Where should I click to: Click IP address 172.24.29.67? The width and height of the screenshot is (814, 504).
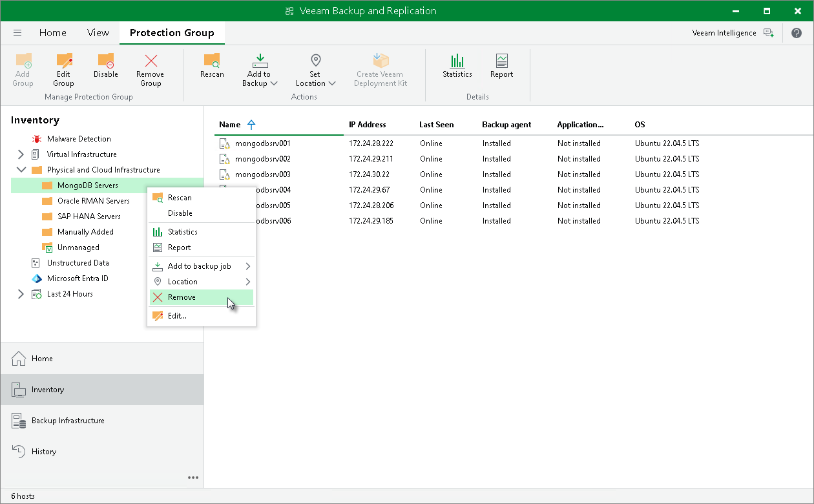(370, 190)
